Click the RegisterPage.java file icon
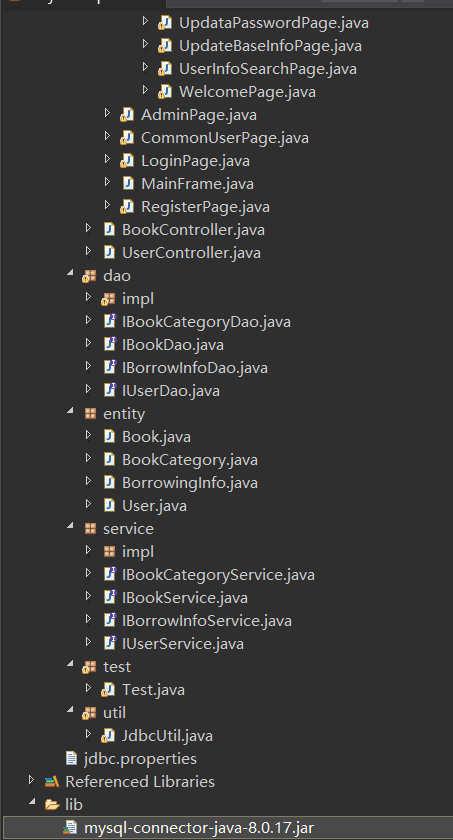The width and height of the screenshot is (453, 840). click(127, 207)
